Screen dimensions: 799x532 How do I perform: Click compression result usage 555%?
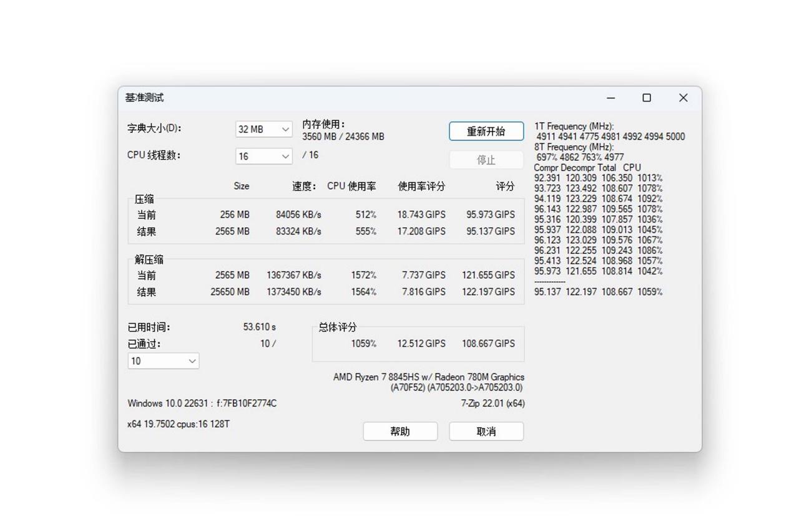366,231
